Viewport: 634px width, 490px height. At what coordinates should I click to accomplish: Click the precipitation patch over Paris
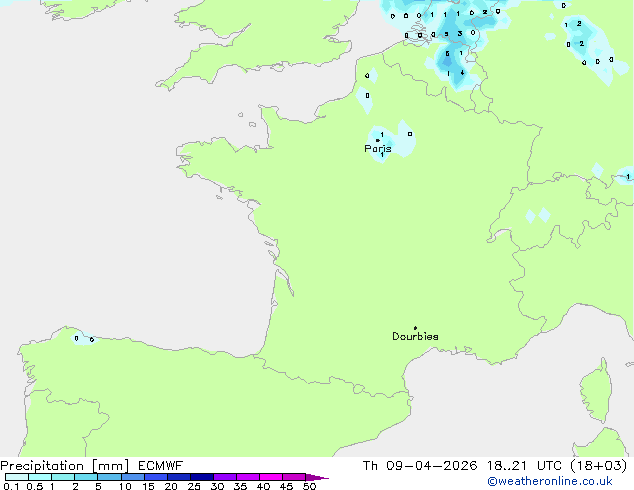(x=390, y=142)
